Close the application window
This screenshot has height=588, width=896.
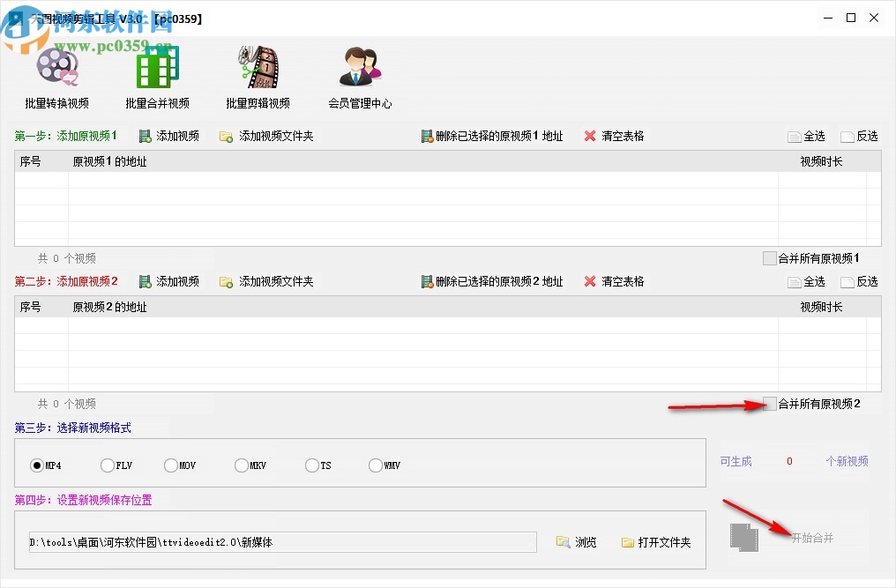click(874, 18)
